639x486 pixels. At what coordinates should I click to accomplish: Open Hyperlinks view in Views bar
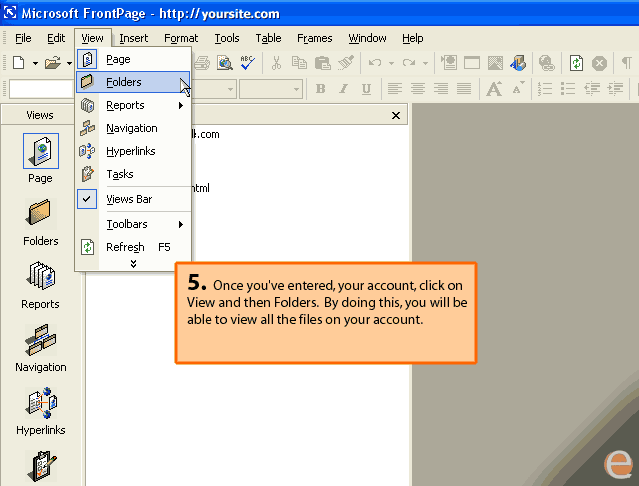point(40,407)
